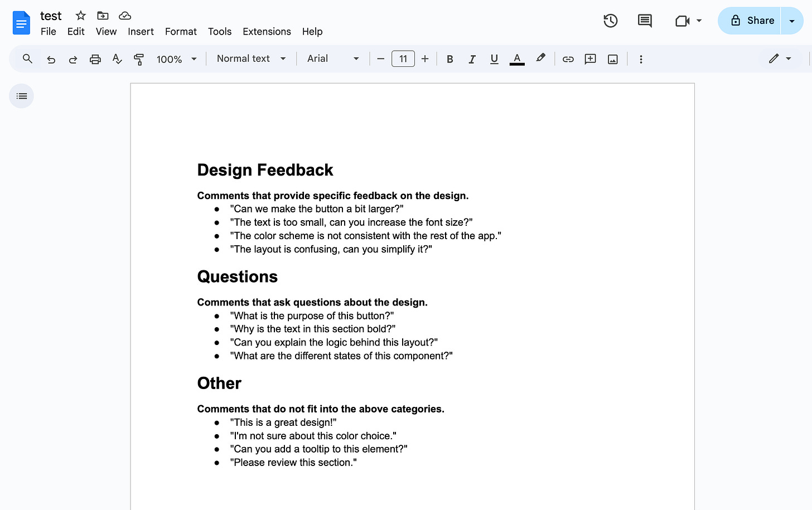Open the Insert menu
812x510 pixels.
[141, 32]
